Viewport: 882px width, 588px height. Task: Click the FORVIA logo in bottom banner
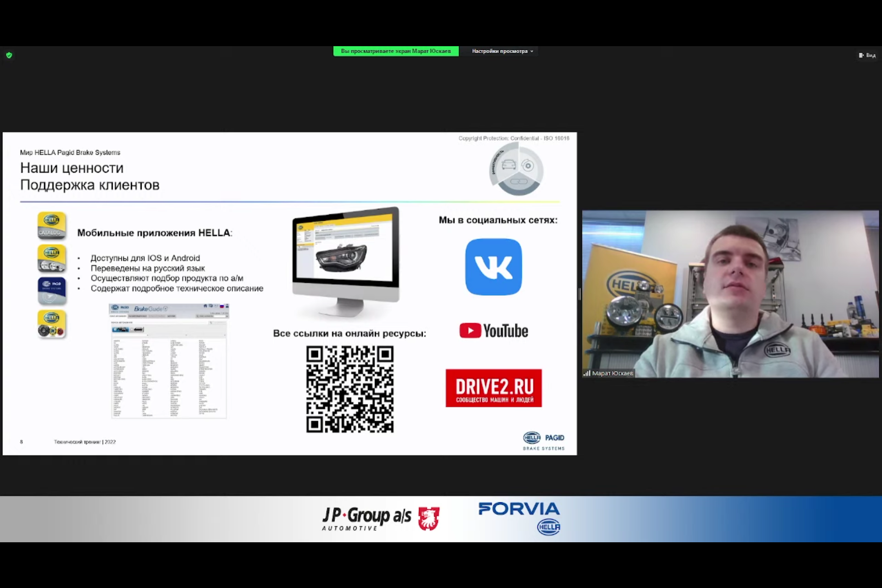click(519, 509)
